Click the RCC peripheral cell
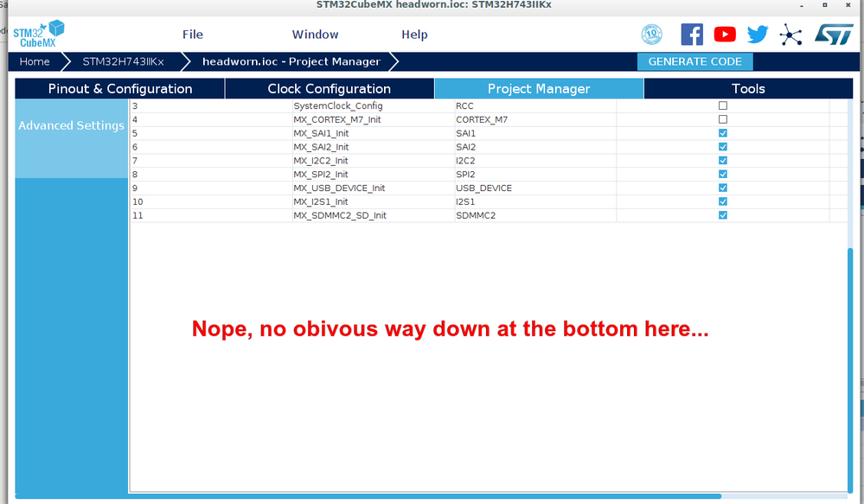Viewport: 864px width, 504px height. coord(535,105)
